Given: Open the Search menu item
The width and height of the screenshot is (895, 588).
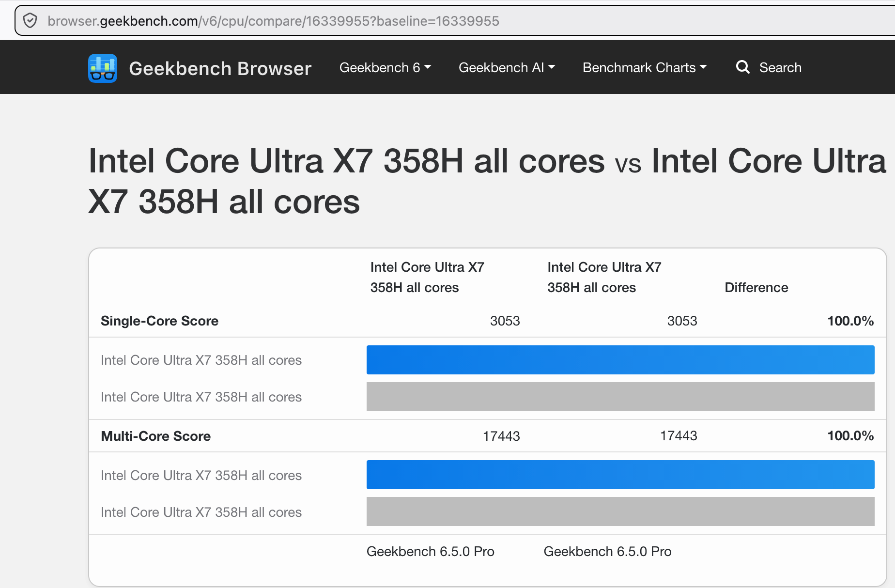Looking at the screenshot, I should (769, 67).
